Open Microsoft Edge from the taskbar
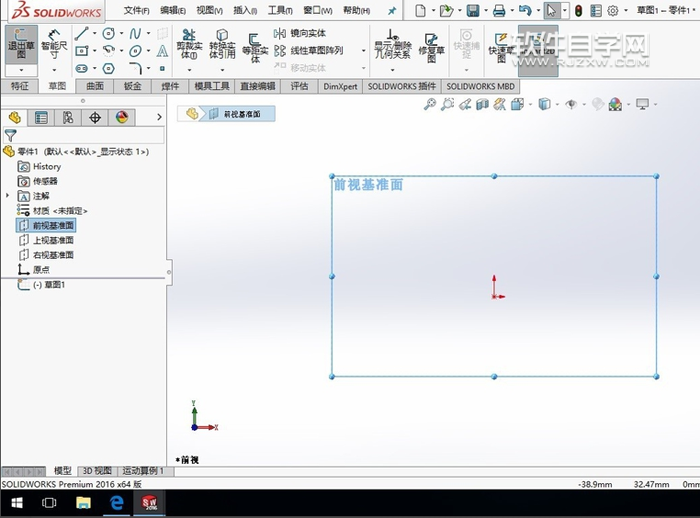Image resolution: width=700 pixels, height=518 pixels. pyautogui.click(x=117, y=503)
